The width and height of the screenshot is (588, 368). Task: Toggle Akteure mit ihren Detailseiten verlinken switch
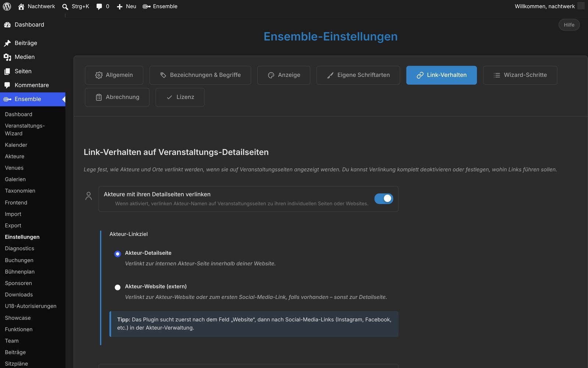click(384, 199)
